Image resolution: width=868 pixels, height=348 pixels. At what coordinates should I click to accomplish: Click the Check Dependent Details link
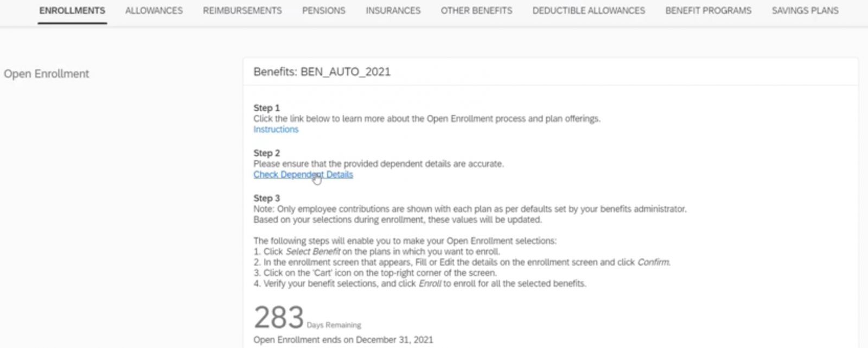tap(303, 174)
